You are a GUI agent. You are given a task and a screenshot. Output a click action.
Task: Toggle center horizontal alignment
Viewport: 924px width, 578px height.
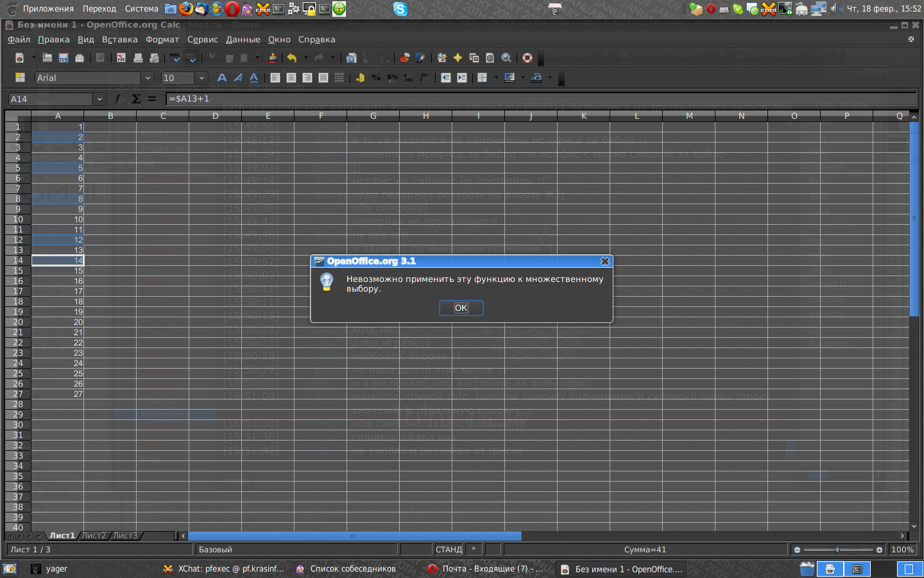[x=291, y=78]
